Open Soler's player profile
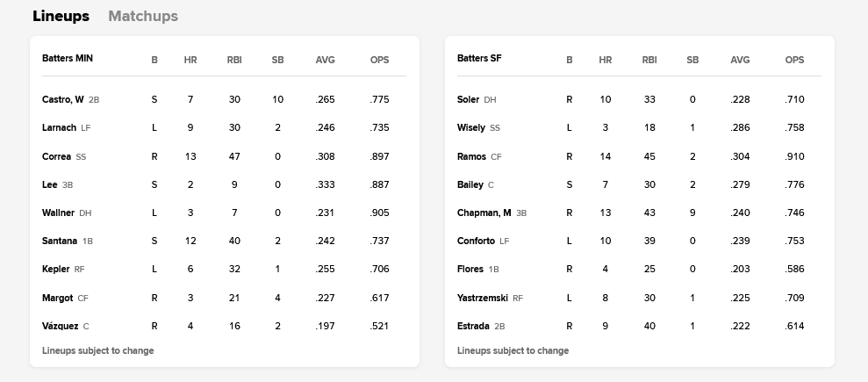 tap(468, 99)
